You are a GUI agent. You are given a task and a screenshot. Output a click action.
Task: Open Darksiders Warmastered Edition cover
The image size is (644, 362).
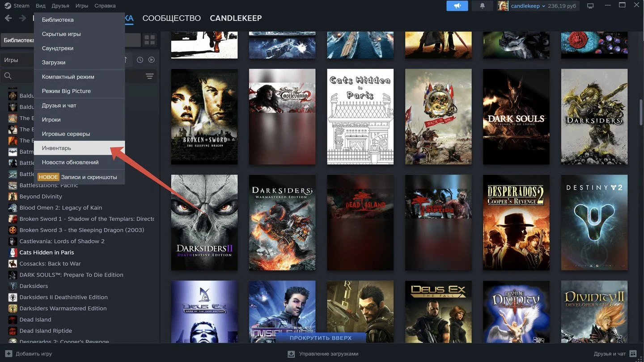click(282, 223)
